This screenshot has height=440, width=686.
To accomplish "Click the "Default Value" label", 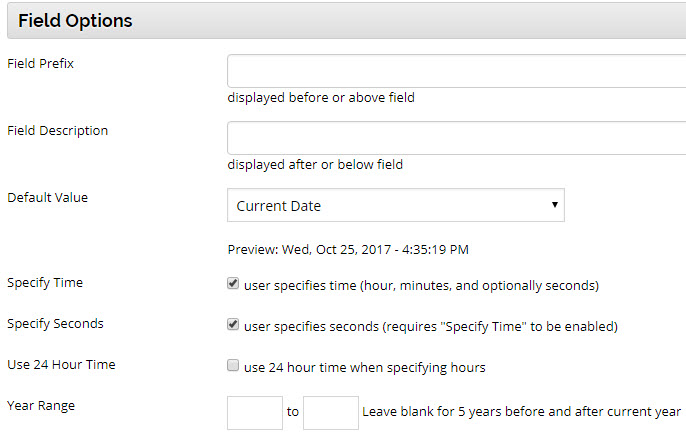I will (x=47, y=197).
